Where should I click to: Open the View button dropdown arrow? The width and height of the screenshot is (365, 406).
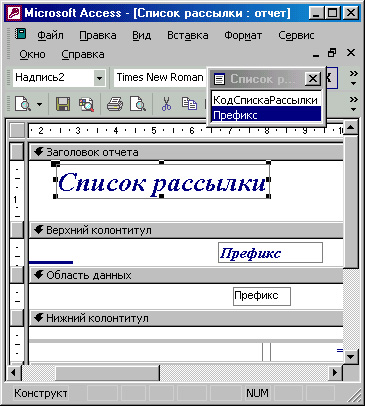pos(39,104)
